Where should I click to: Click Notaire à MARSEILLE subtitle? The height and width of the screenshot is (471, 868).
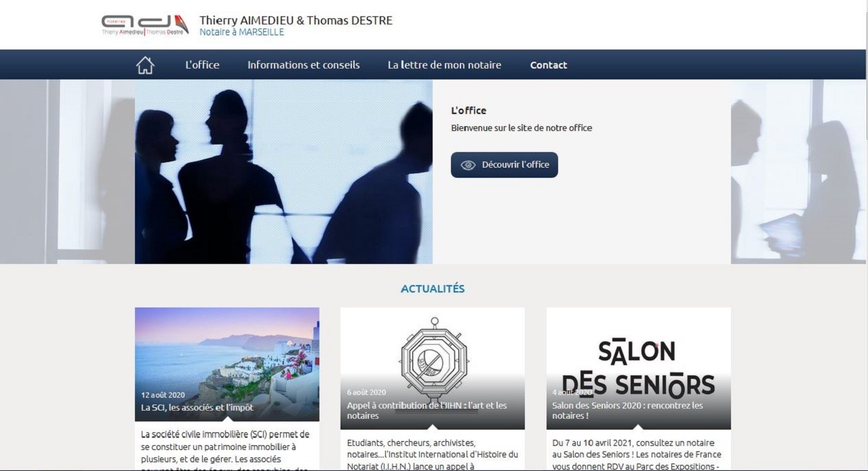pos(241,32)
